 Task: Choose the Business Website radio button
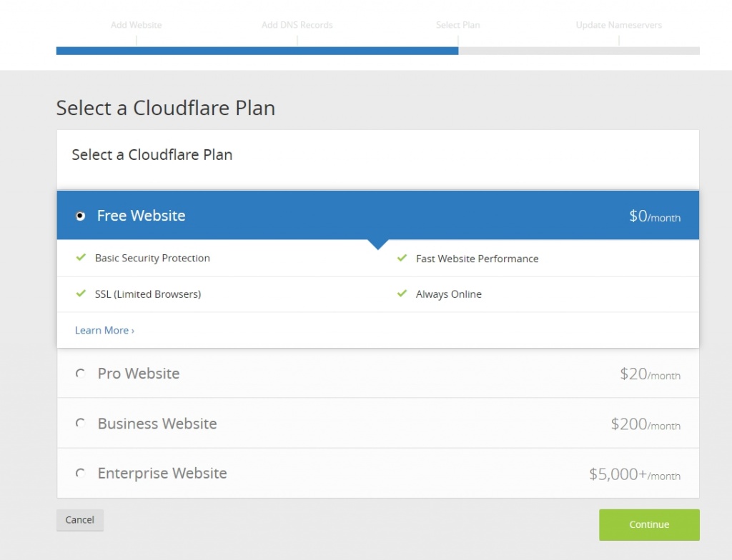click(80, 424)
